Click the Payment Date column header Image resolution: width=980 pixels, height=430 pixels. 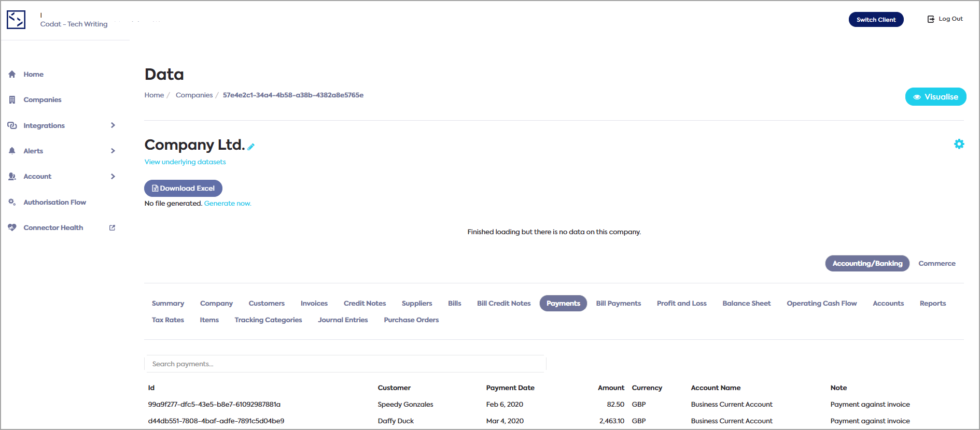(510, 388)
